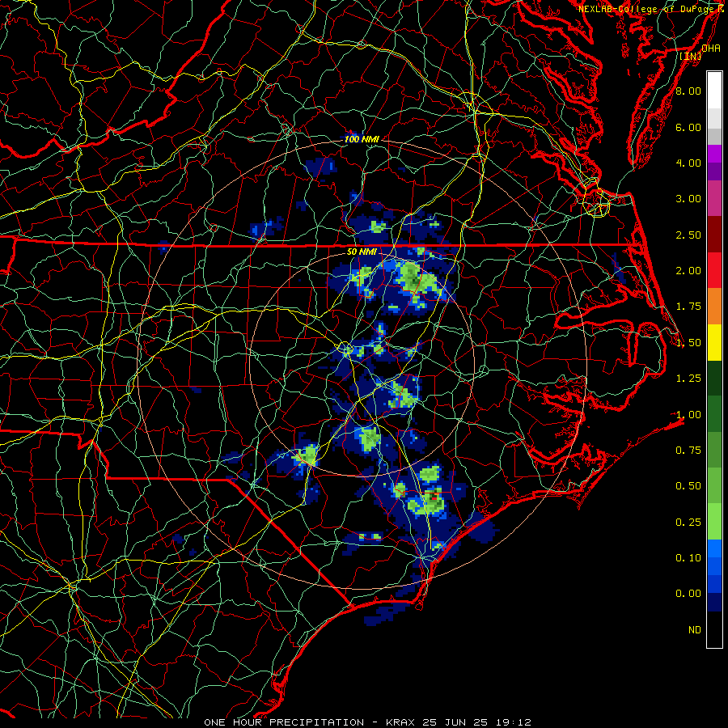Click the OHA product label
The image size is (728, 728).
(711, 48)
